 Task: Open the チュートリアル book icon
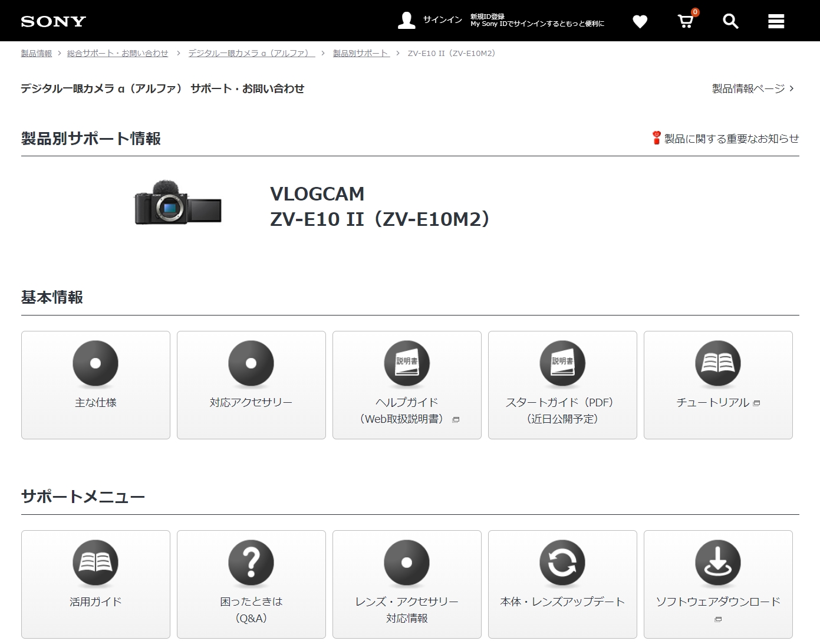pos(718,364)
